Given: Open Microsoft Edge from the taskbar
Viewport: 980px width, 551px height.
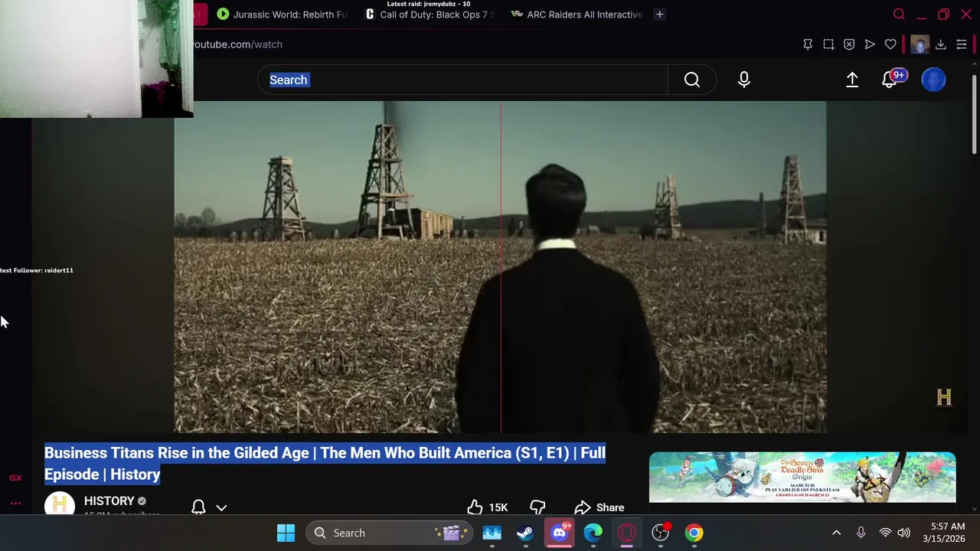Looking at the screenshot, I should (x=593, y=533).
